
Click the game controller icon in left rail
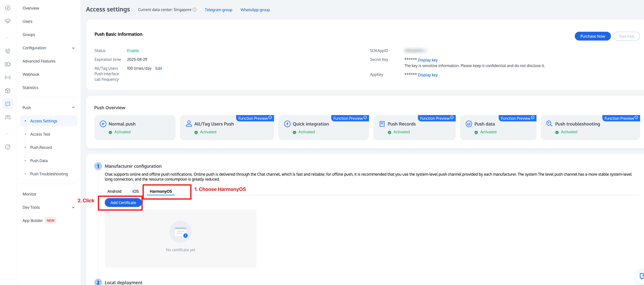pos(8,117)
